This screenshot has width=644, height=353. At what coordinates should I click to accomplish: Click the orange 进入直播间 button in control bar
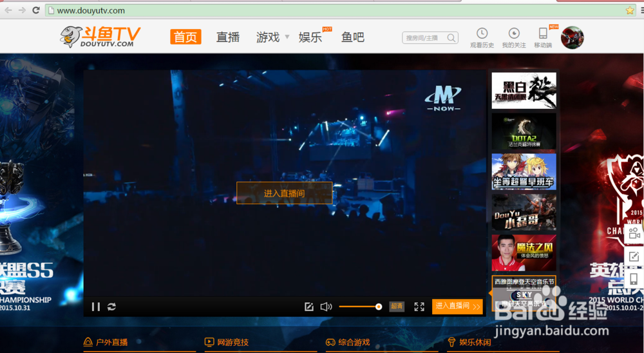tap(457, 306)
